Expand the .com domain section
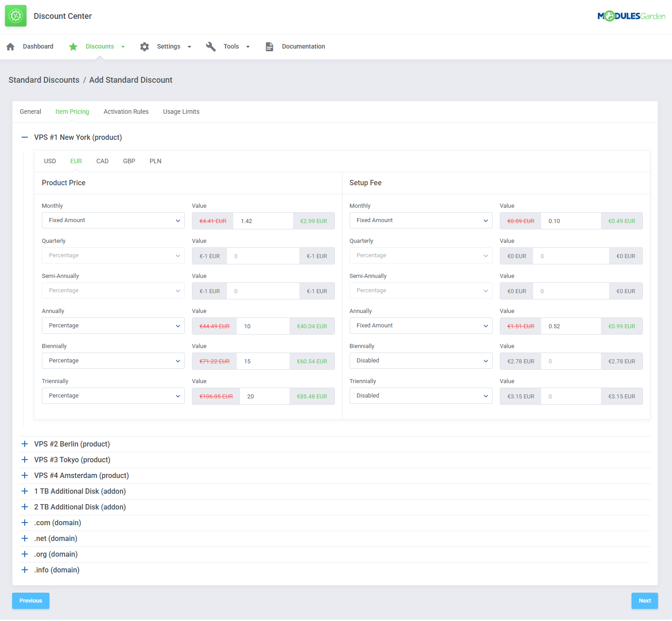Screen dimensions: 672x621 [25, 523]
